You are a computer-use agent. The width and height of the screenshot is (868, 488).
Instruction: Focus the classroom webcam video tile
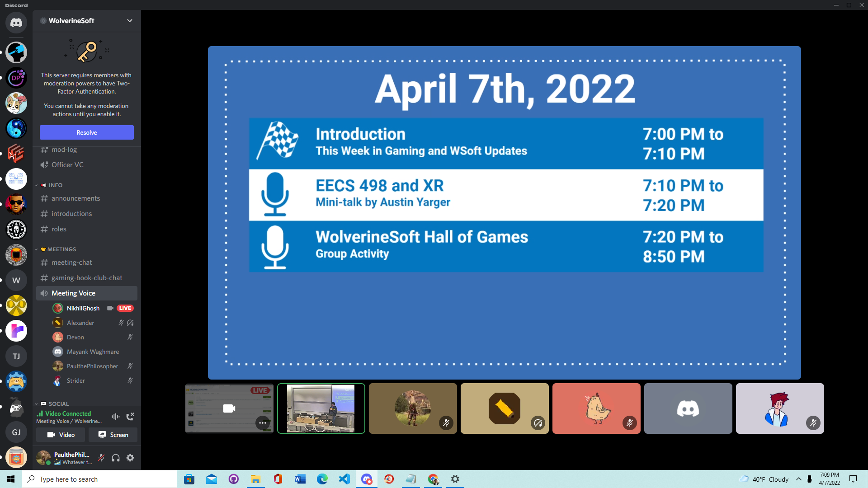(321, 408)
